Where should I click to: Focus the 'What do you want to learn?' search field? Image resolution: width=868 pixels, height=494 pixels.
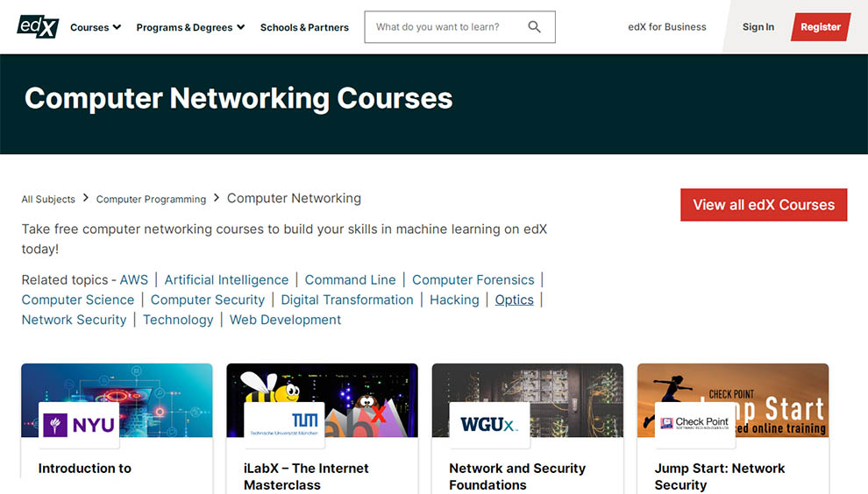coord(459,26)
